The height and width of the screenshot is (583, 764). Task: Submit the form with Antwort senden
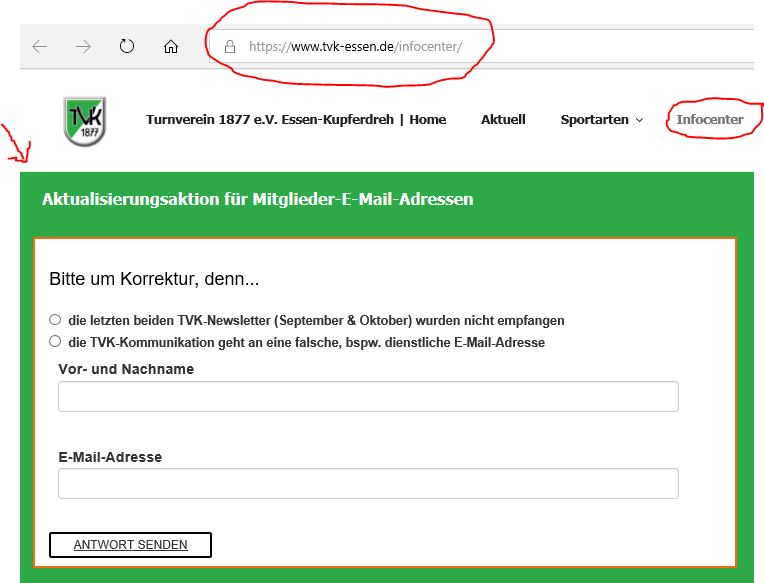pyautogui.click(x=130, y=545)
